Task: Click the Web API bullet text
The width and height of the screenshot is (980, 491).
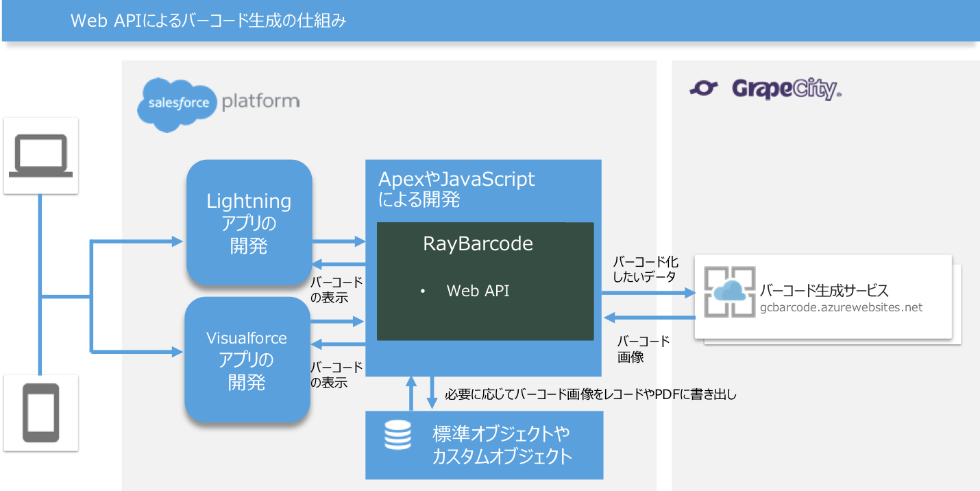Action: pos(478,291)
